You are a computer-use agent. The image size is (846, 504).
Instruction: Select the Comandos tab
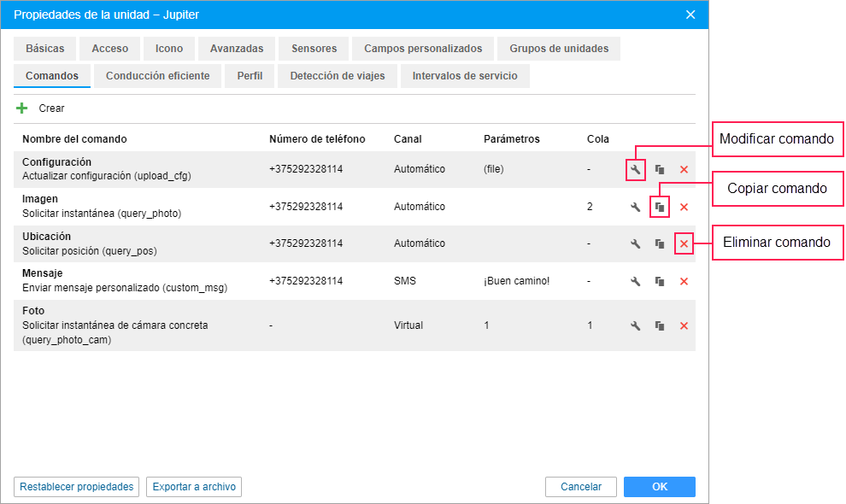tap(52, 76)
